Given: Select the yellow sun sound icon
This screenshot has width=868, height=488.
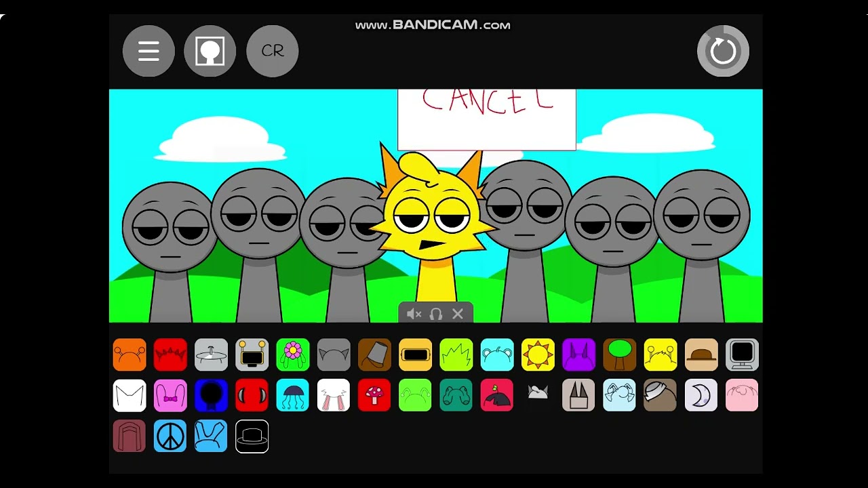Looking at the screenshot, I should coord(538,355).
